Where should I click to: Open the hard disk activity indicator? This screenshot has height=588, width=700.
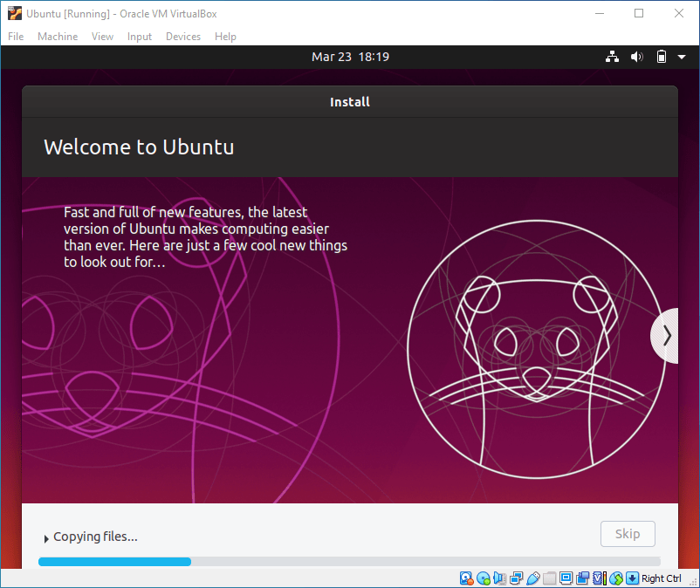pos(466,578)
